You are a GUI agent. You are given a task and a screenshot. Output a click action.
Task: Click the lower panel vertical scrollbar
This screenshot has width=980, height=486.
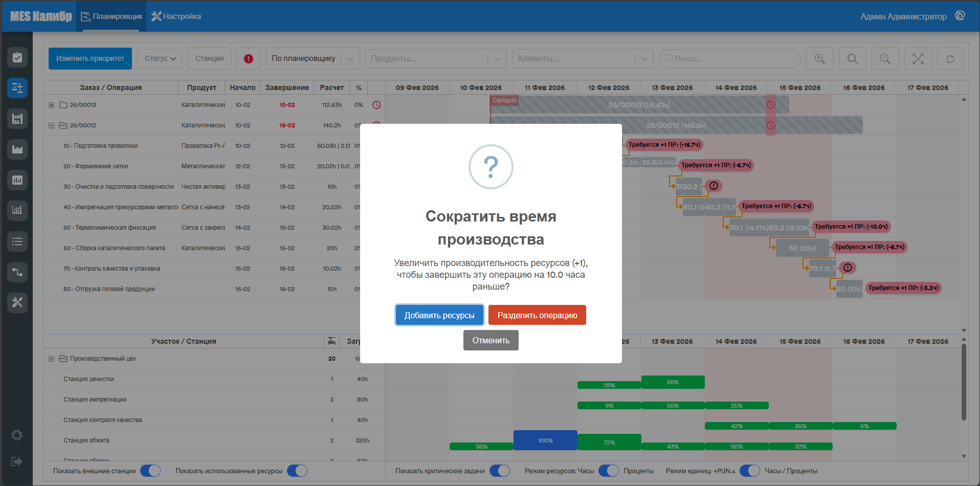pos(964,382)
